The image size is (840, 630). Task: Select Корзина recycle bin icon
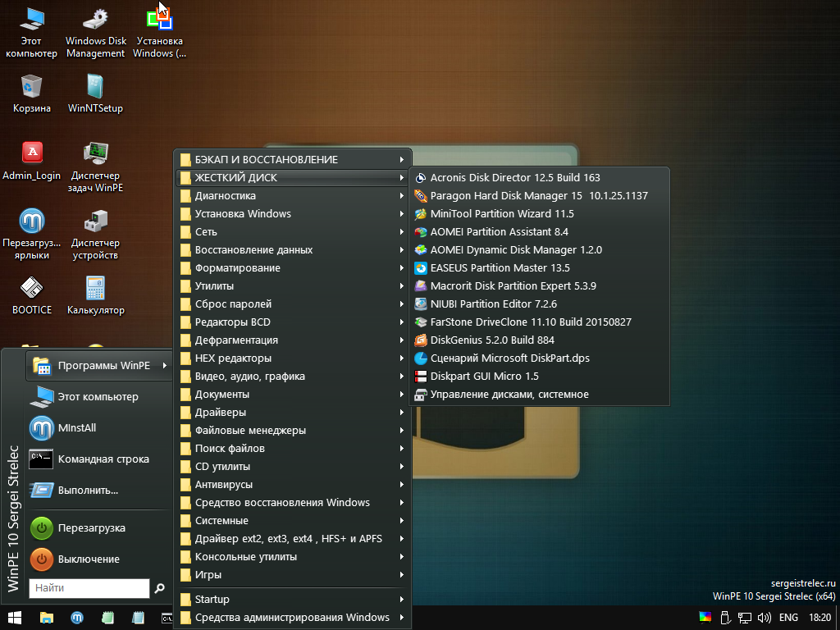pos(32,94)
